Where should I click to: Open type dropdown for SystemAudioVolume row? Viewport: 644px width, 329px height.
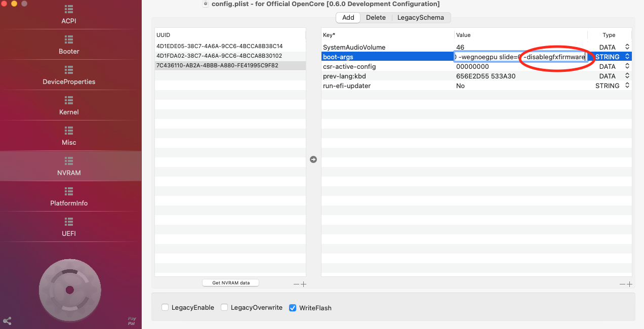[x=627, y=47]
